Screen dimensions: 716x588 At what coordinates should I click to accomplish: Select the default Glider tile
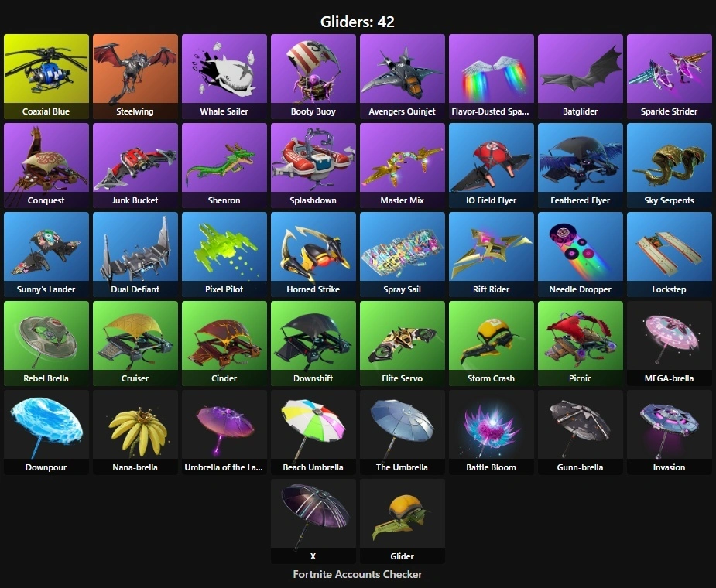(403, 521)
